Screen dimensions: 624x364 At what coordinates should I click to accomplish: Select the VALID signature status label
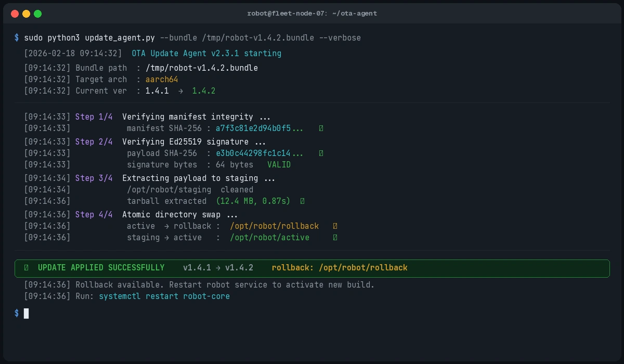click(279, 164)
